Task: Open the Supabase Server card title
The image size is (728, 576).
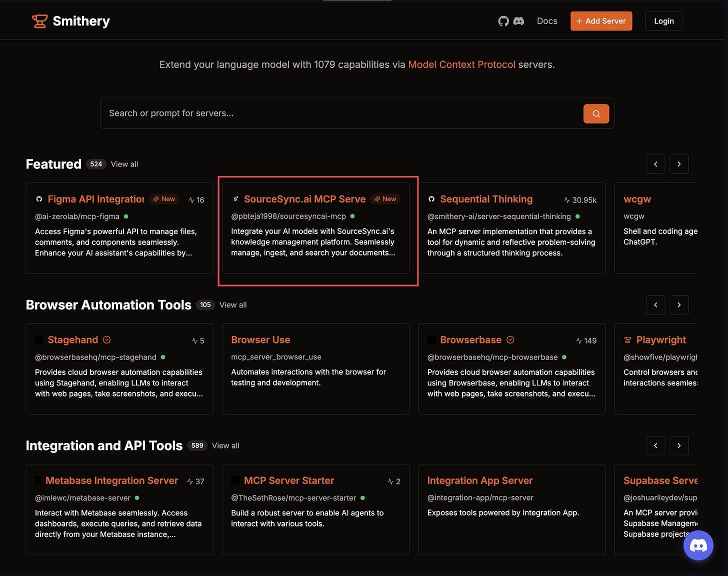Action: coord(660,480)
